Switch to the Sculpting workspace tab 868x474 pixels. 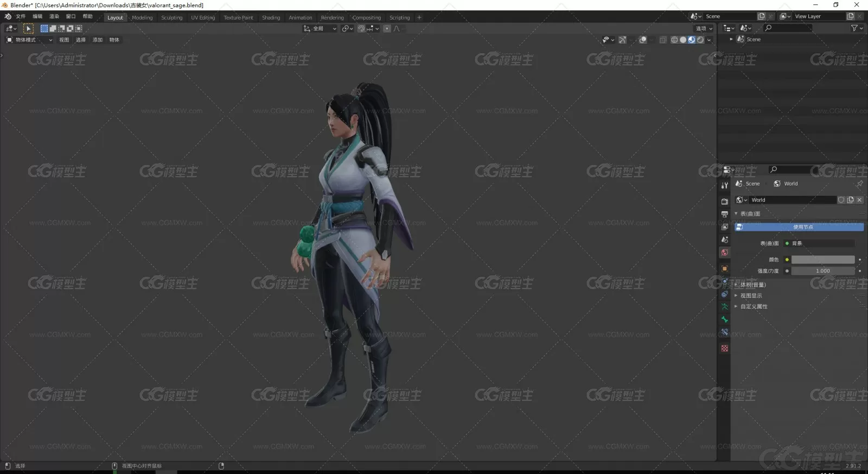pyautogui.click(x=172, y=17)
